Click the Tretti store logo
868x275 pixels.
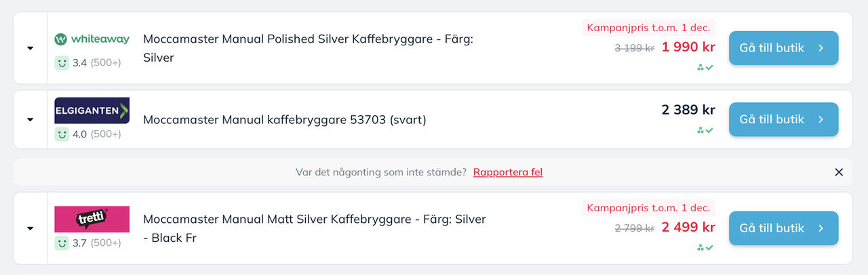coord(92,219)
